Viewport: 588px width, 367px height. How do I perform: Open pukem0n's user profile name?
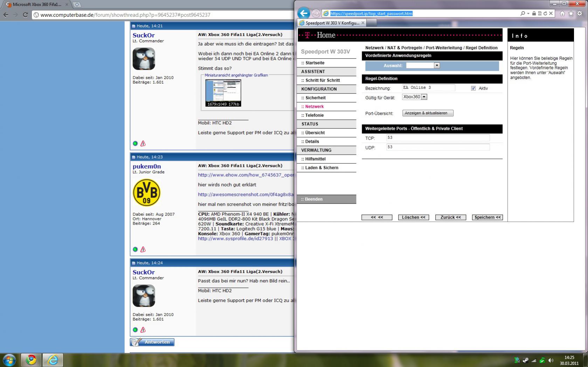(x=147, y=167)
